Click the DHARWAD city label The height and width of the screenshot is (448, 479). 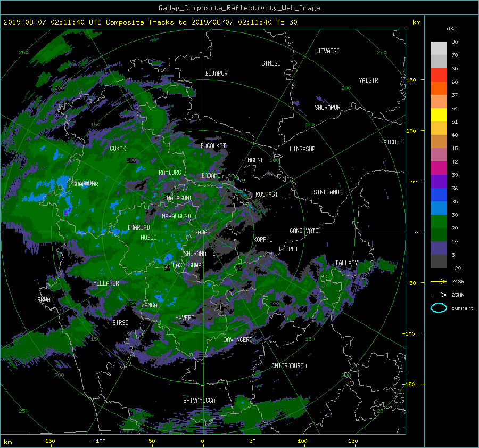[x=138, y=227]
